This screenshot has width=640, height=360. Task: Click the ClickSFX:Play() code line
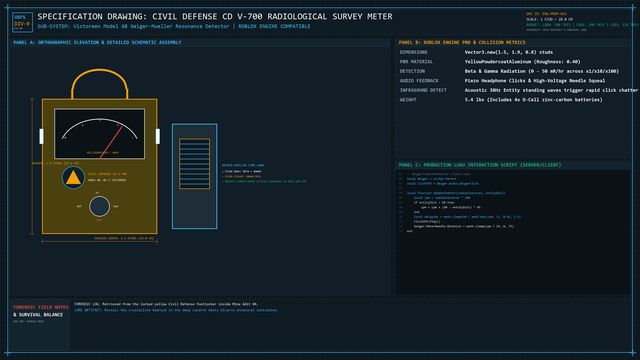click(x=427, y=222)
